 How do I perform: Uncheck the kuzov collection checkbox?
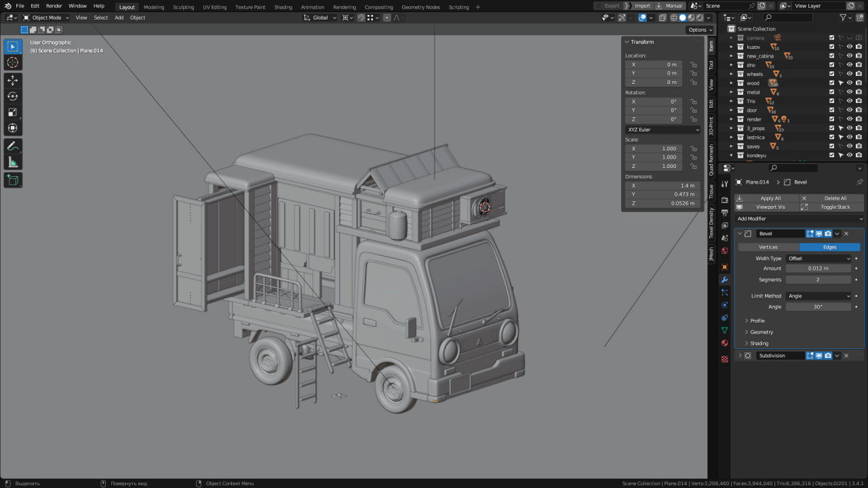tap(831, 47)
